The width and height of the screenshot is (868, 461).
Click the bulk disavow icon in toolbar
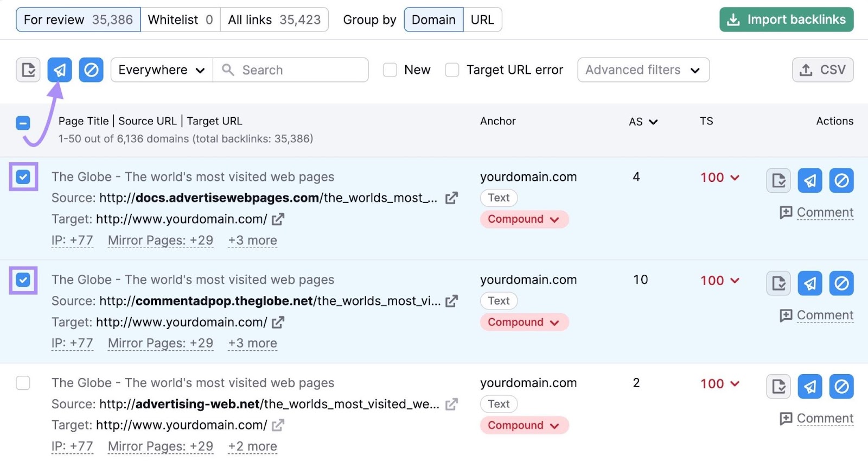[x=91, y=70]
